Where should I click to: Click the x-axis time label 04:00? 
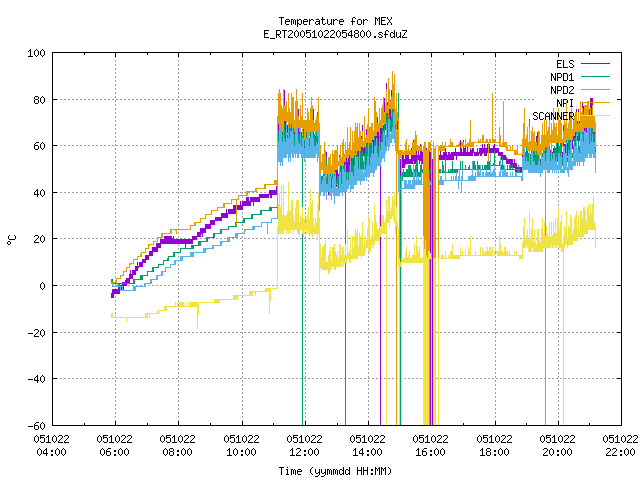(x=51, y=452)
